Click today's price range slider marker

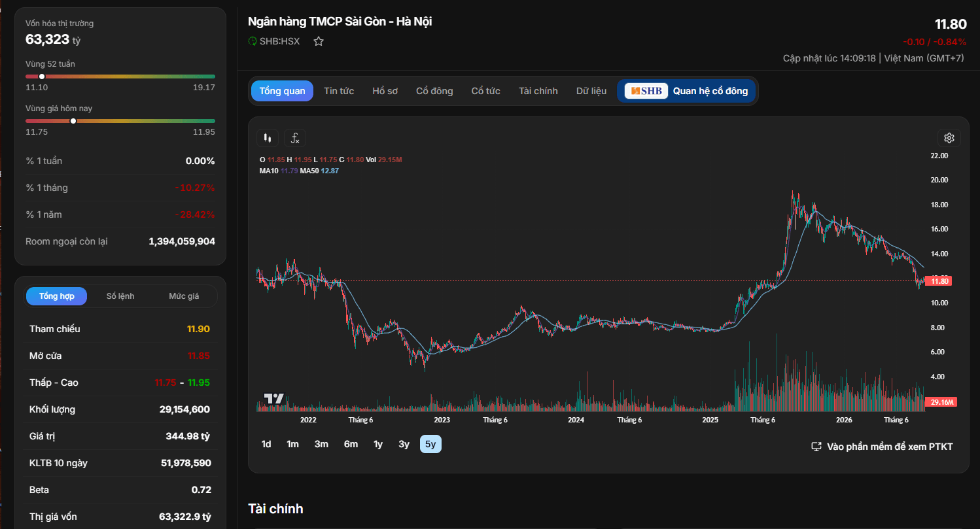[x=73, y=121]
